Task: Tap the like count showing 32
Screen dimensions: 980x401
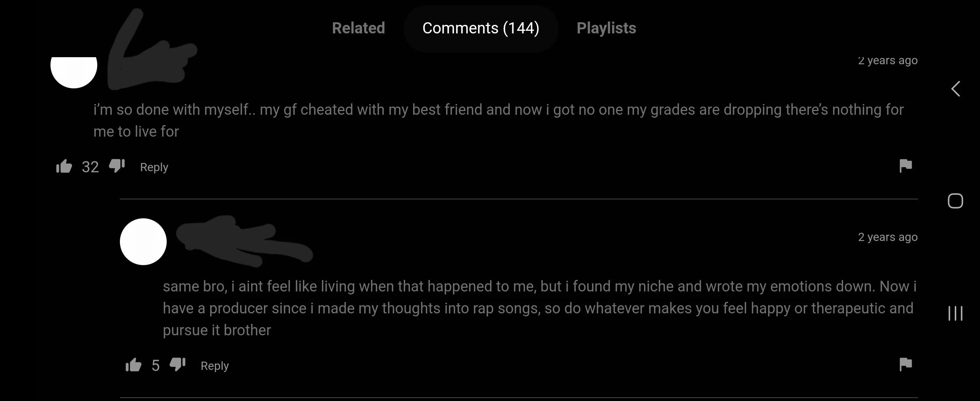Action: point(90,166)
